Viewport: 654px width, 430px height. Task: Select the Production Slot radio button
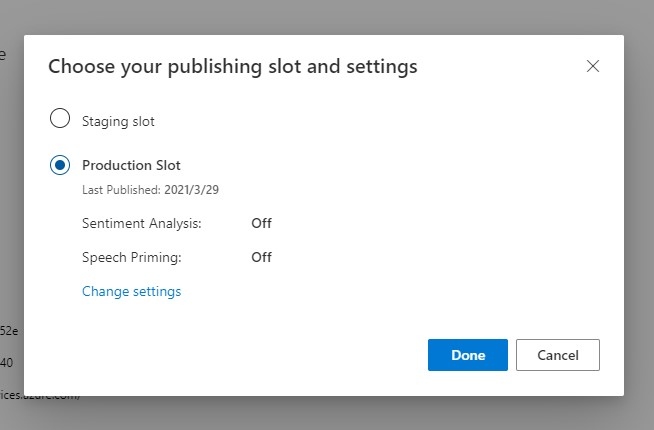(x=60, y=165)
